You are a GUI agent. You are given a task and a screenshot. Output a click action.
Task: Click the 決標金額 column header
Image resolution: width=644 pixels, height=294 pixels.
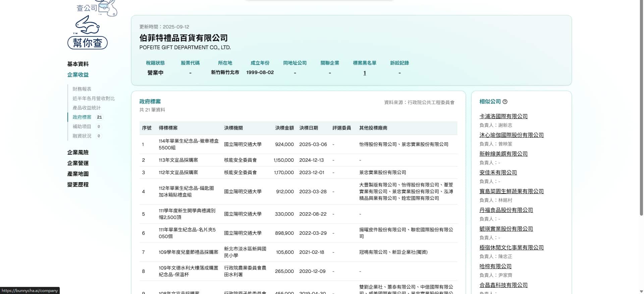click(284, 128)
